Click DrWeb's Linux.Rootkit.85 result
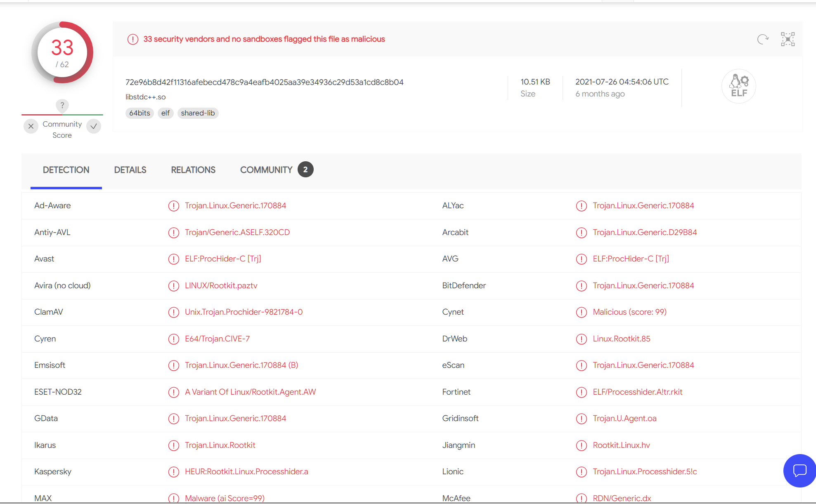This screenshot has width=816, height=504. pyautogui.click(x=621, y=339)
